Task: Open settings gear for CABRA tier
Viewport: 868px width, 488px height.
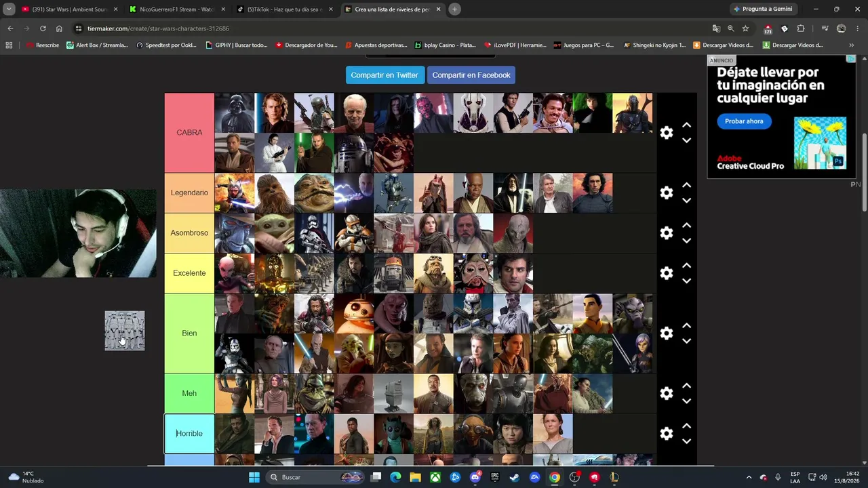Action: (667, 133)
